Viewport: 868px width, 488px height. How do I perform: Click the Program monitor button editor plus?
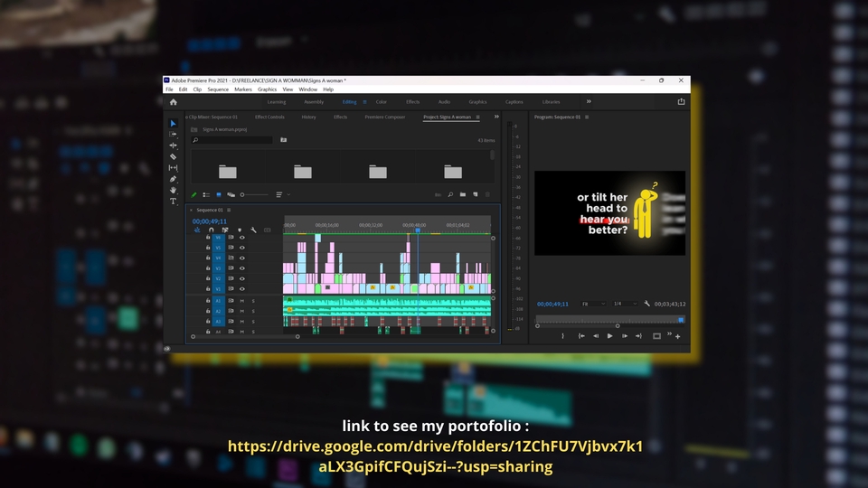(677, 336)
